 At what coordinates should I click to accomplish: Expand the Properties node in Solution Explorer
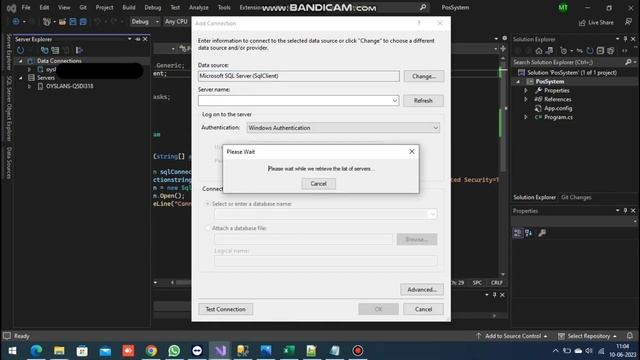pyautogui.click(x=526, y=91)
